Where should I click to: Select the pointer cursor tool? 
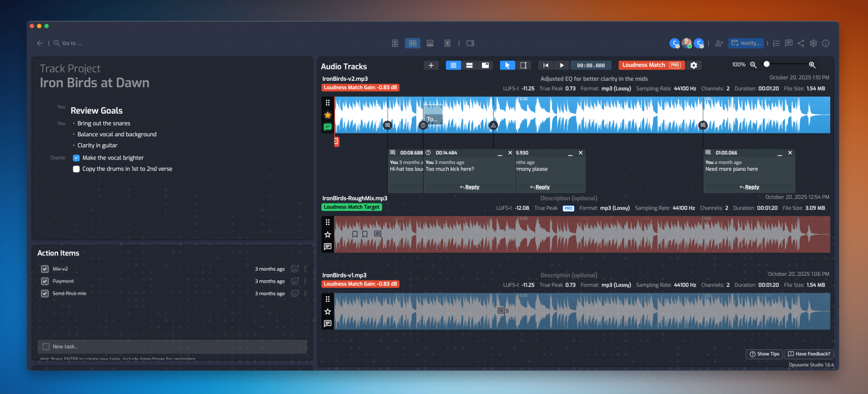click(x=507, y=65)
